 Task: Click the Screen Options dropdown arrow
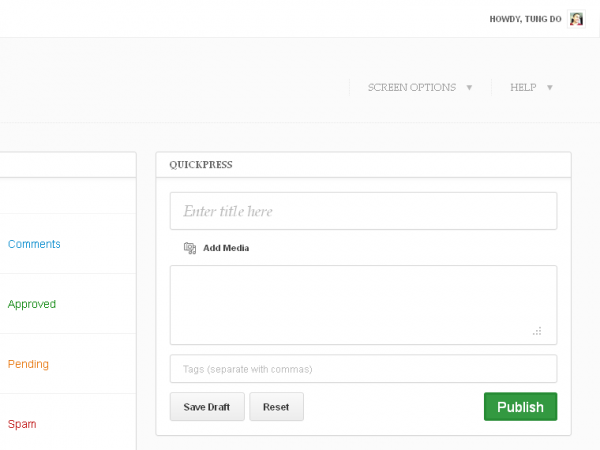[469, 88]
